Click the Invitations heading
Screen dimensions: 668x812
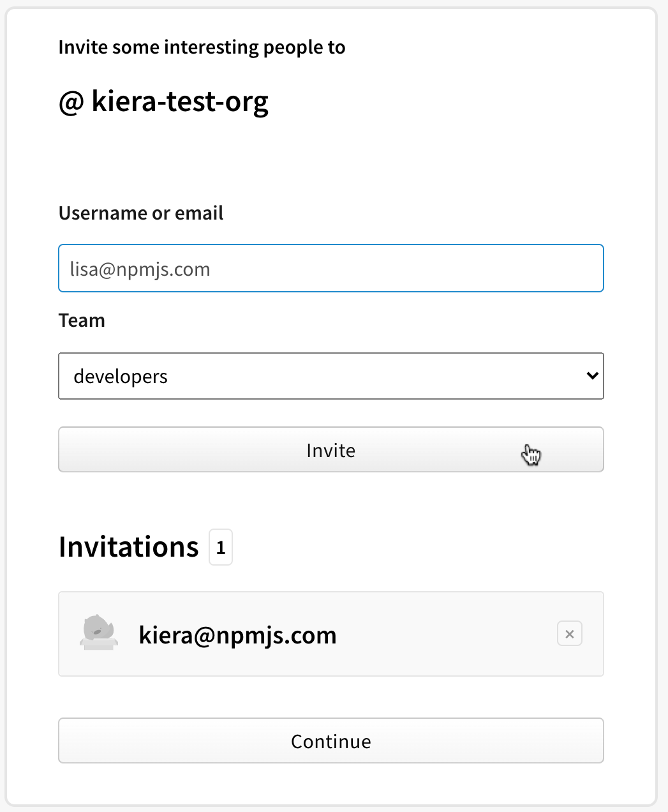(x=128, y=547)
